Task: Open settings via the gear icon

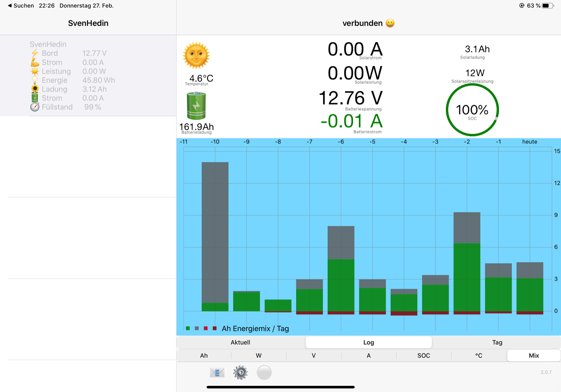Action: click(240, 372)
